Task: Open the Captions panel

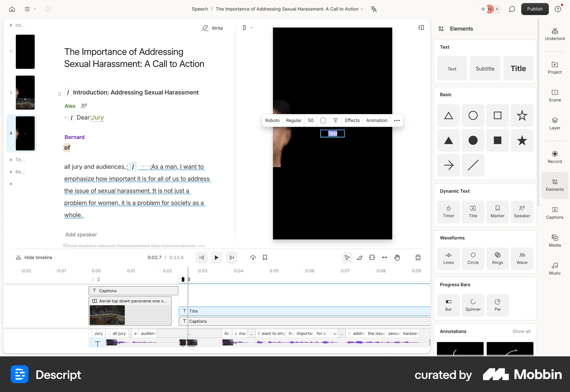Action: coord(555,213)
